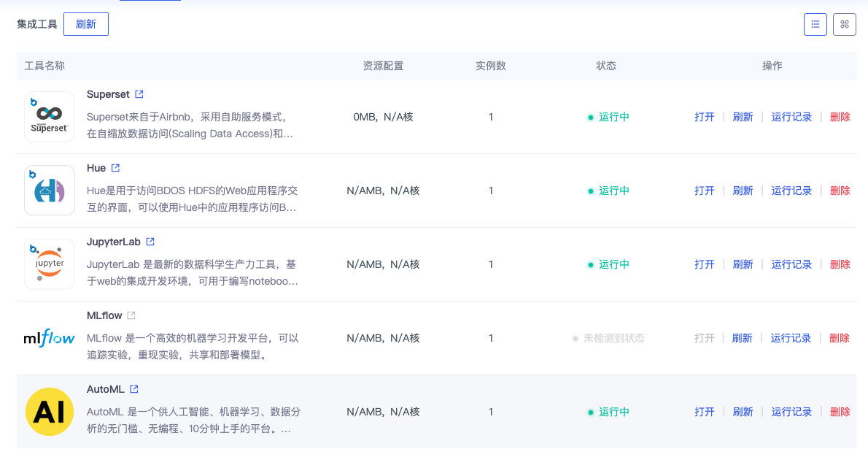Click the JupyterLab description text
Viewport: 868px width, 476px height.
[192, 272]
